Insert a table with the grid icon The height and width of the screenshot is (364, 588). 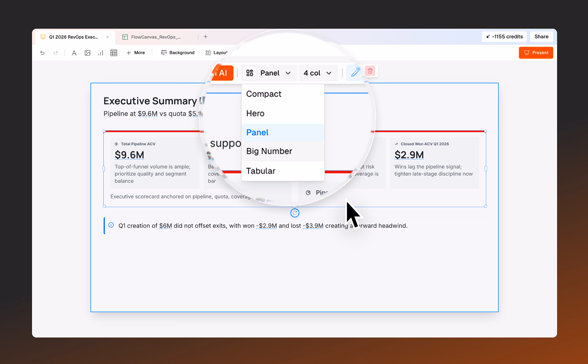tap(114, 53)
